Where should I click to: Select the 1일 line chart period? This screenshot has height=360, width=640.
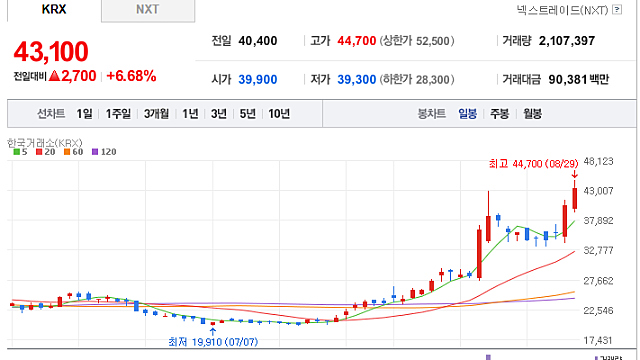(x=84, y=113)
